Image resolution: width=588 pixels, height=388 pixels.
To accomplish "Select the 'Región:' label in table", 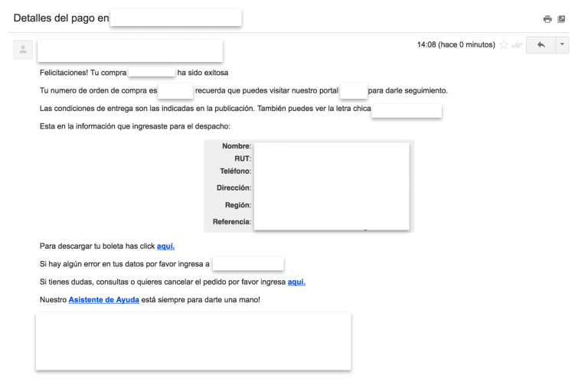I will tap(238, 205).
